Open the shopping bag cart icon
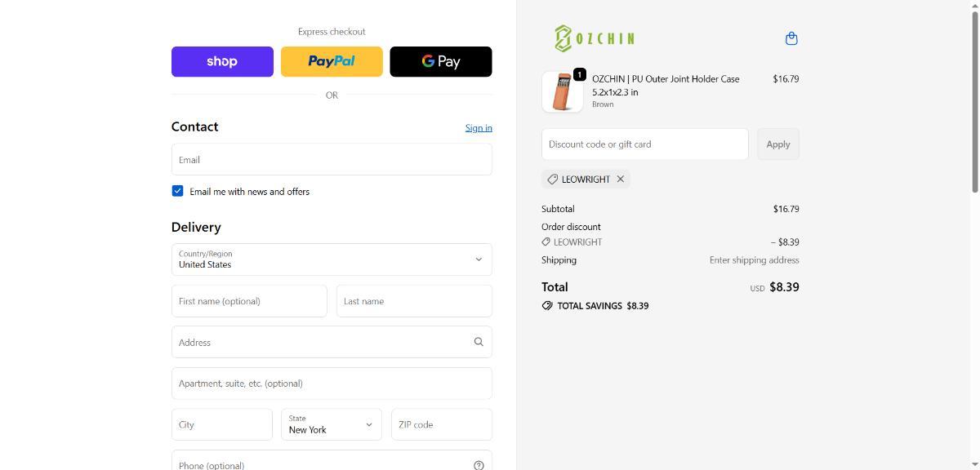Screen dimensions: 980x470 pos(791,38)
